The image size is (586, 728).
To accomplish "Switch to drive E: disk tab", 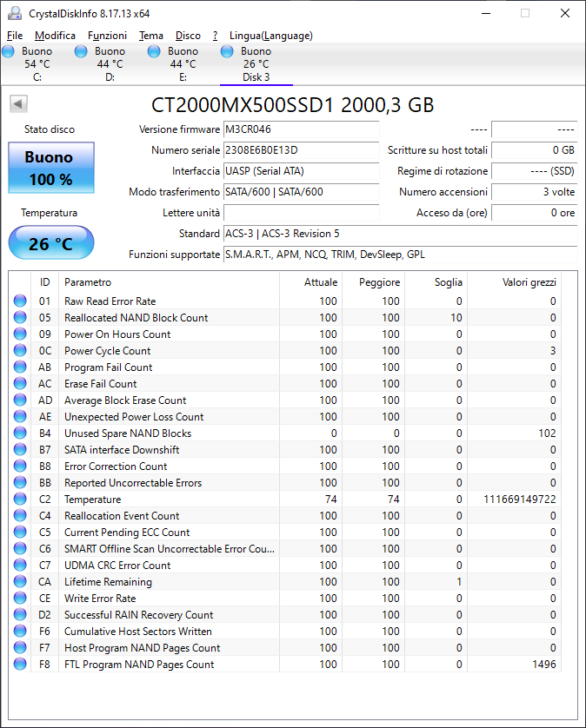I will (x=183, y=64).
